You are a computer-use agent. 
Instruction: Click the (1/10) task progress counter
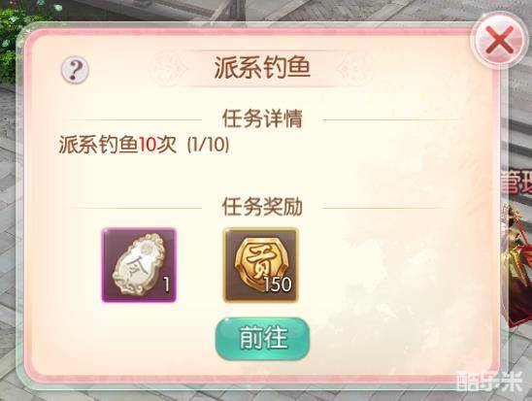(209, 145)
